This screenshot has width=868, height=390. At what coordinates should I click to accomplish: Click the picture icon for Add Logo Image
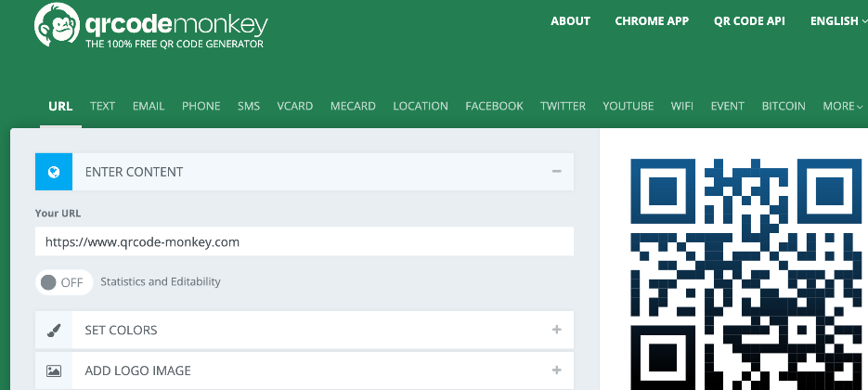coord(54,370)
